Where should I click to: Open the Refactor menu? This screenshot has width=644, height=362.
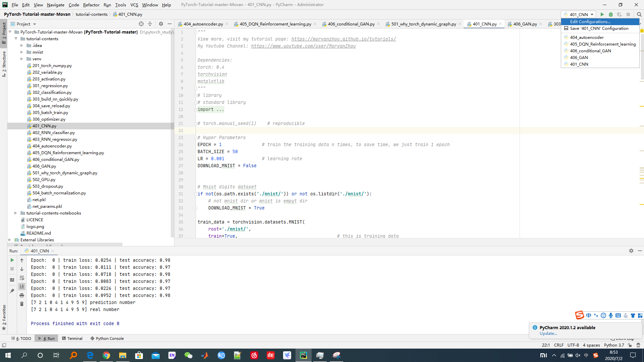(91, 5)
